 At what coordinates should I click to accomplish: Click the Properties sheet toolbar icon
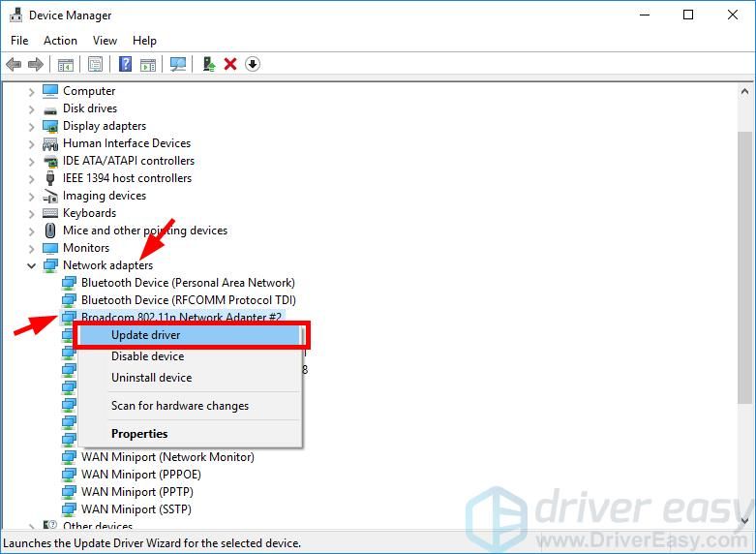(95, 65)
